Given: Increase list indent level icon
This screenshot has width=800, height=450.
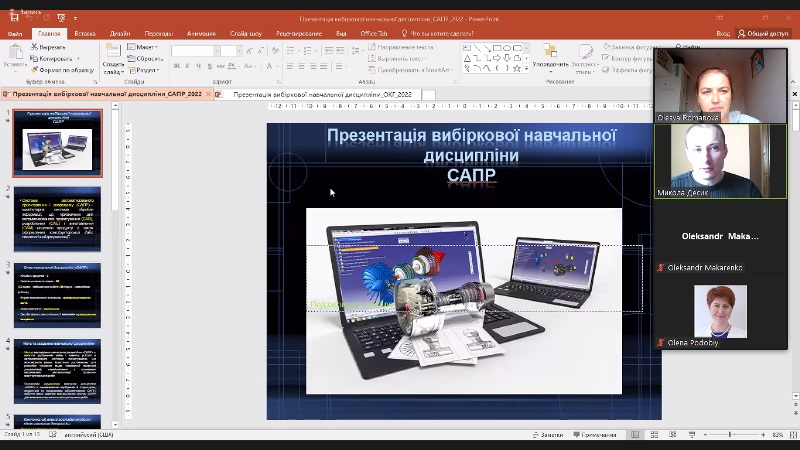Looking at the screenshot, I should point(341,51).
